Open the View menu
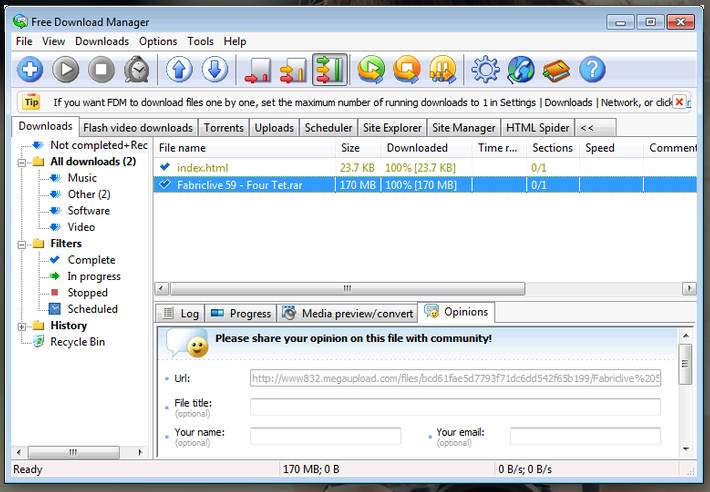 (x=53, y=41)
